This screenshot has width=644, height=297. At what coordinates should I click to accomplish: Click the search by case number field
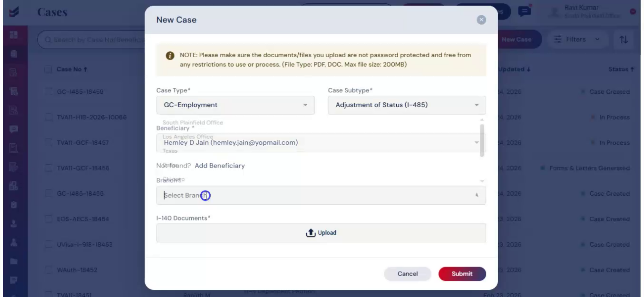click(x=91, y=40)
